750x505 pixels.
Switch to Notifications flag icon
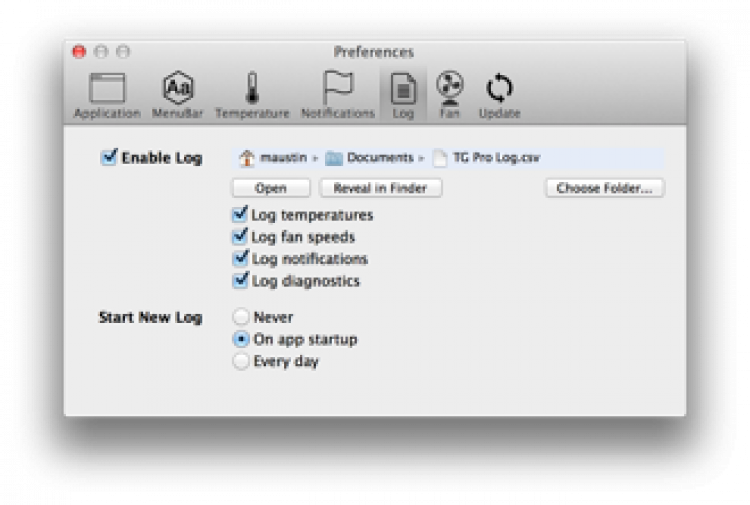[x=338, y=89]
